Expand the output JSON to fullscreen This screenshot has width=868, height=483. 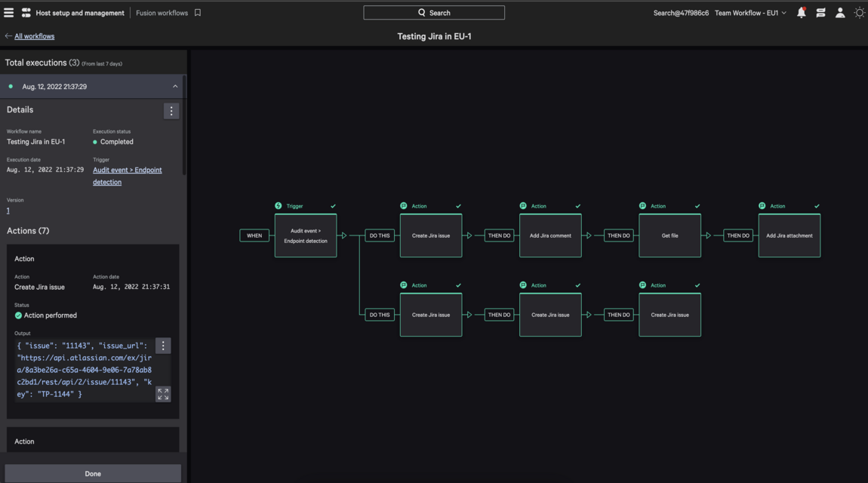point(163,394)
